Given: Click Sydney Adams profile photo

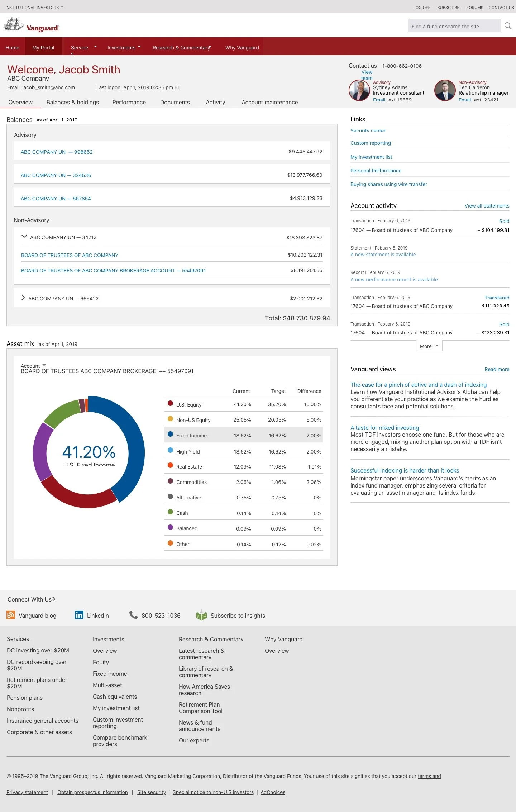Looking at the screenshot, I should click(359, 90).
